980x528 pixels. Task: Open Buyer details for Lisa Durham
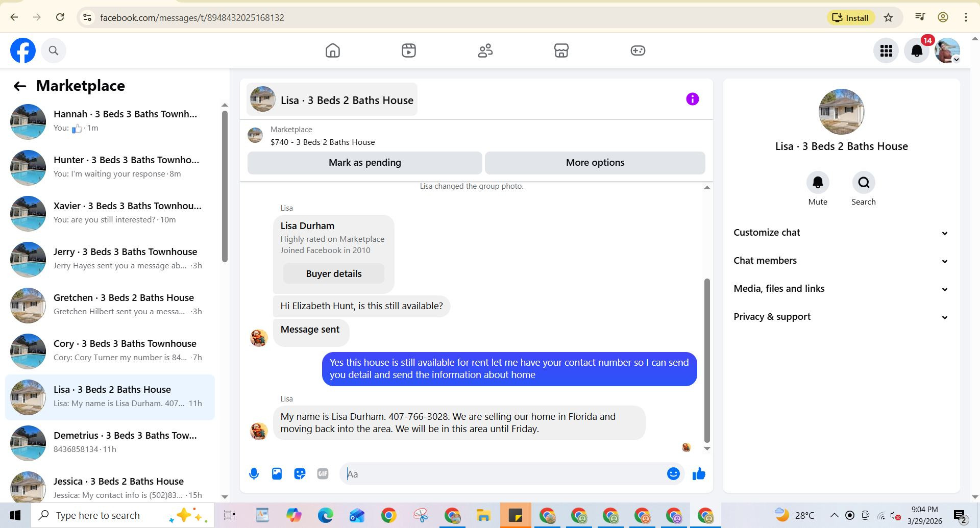pos(334,274)
